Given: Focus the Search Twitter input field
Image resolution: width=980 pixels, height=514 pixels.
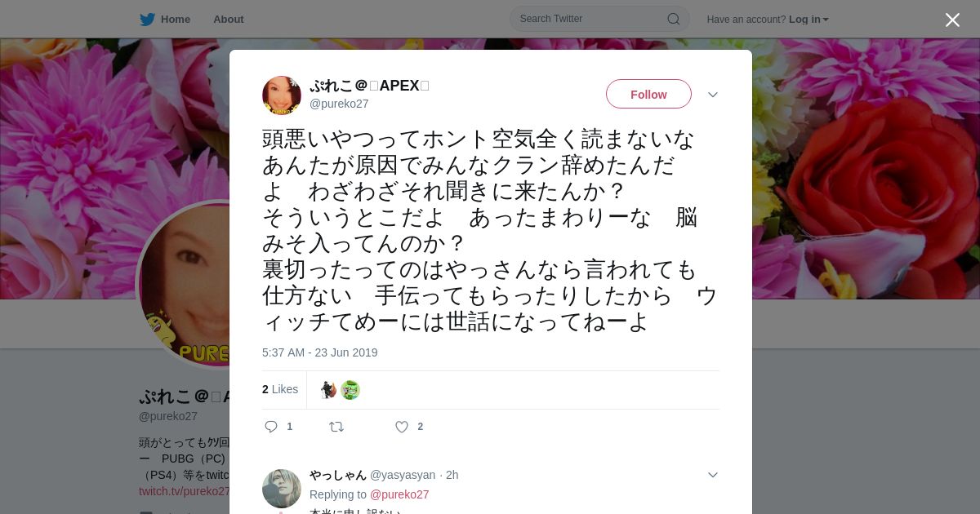Looking at the screenshot, I should [x=599, y=19].
